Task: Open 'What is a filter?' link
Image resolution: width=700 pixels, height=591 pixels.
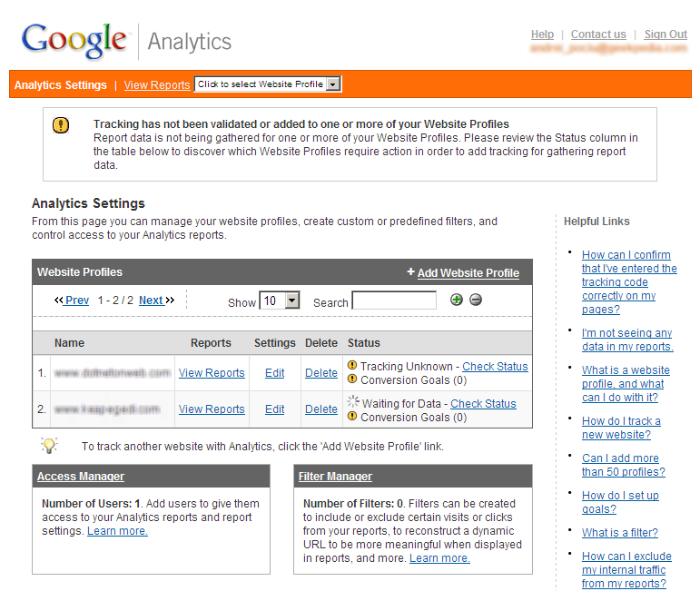Action: click(x=619, y=533)
